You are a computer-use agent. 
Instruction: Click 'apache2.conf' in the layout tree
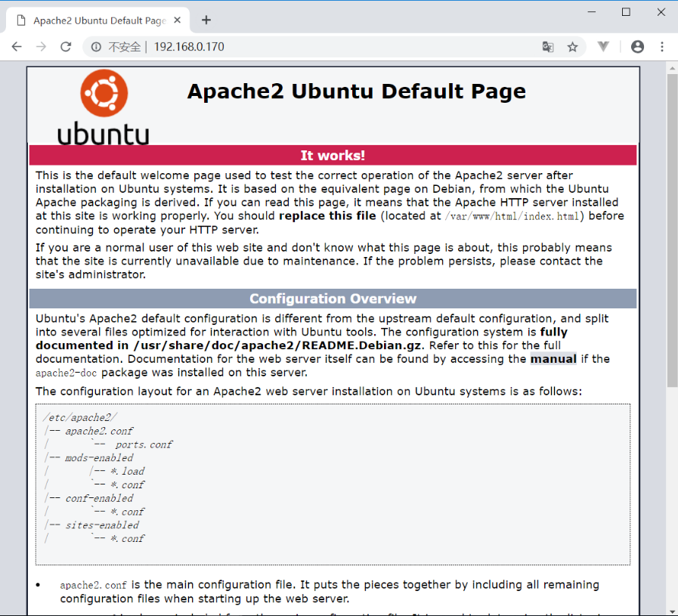pyautogui.click(x=99, y=431)
